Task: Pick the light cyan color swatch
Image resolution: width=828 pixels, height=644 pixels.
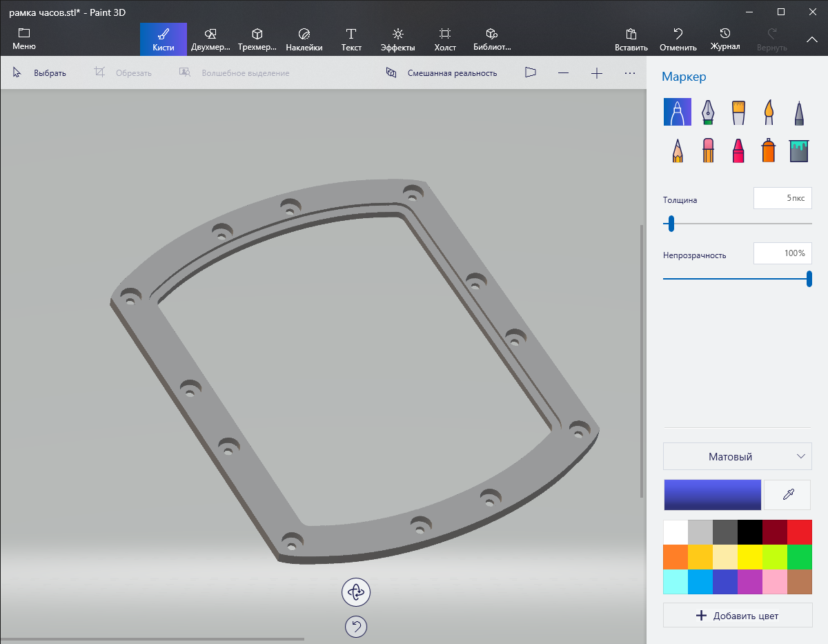Action: tap(676, 582)
